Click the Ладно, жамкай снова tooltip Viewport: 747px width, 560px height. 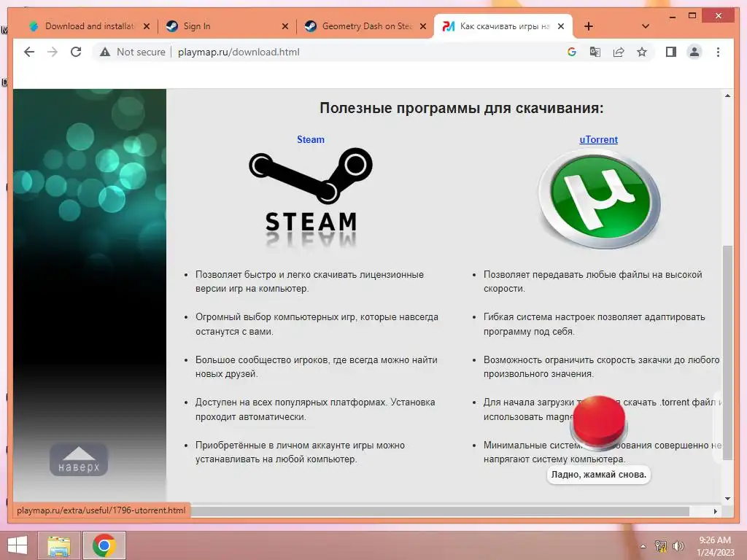pyautogui.click(x=598, y=474)
